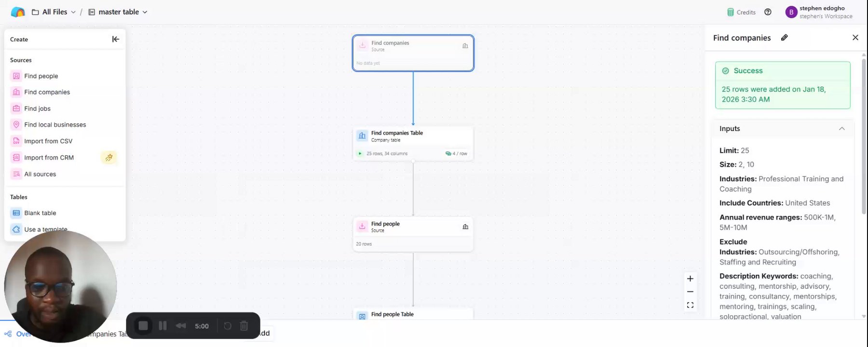Fit workflow to screen view
Viewport: 868px width, 347px height.
tap(690, 305)
